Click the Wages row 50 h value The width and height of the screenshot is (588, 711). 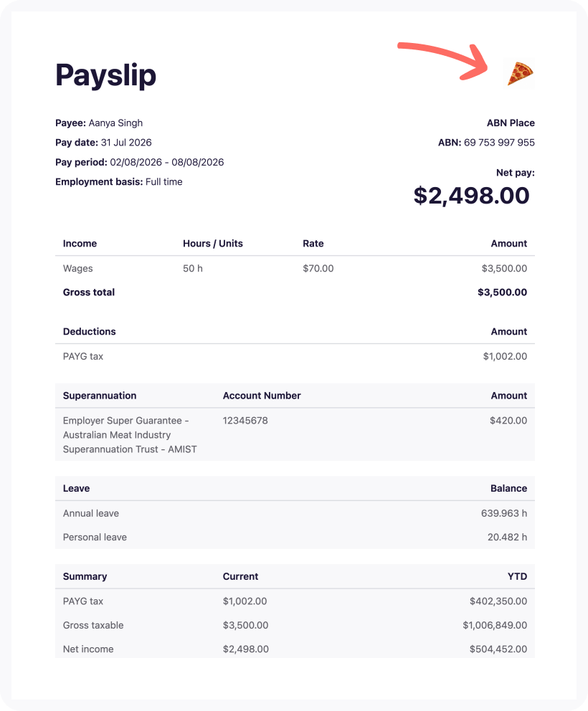[x=193, y=269]
